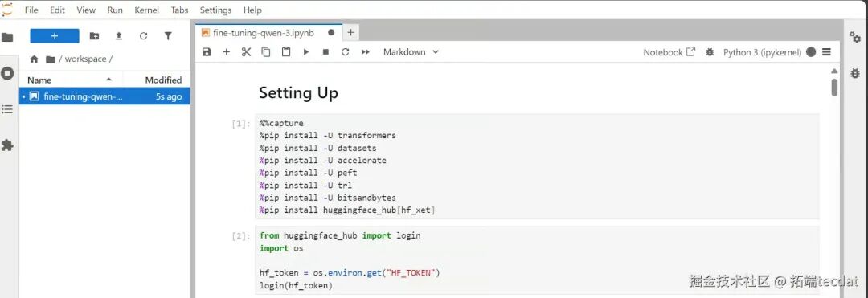Click the hf_token assignment line
This screenshot has height=298, width=868.
coord(350,272)
